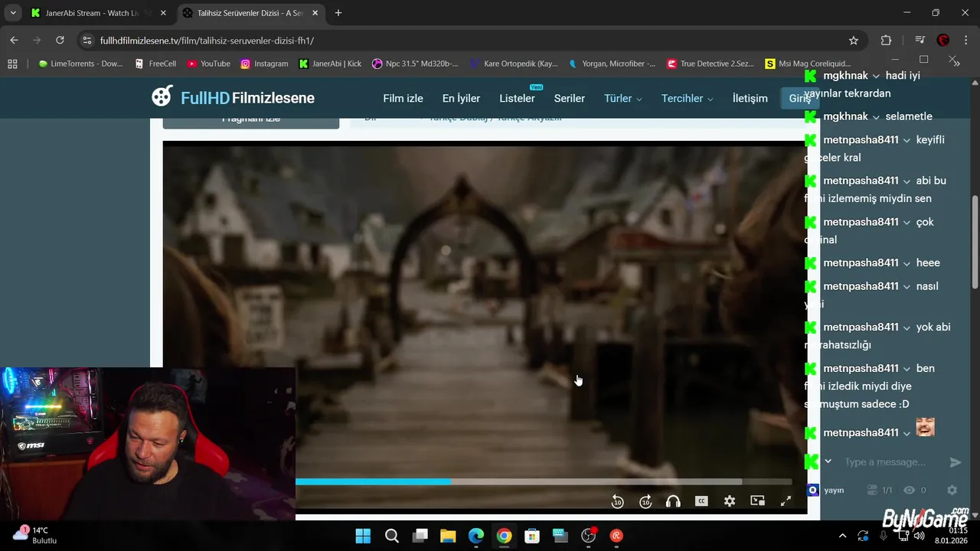Screen dimensions: 980x551
Task: Expand options for metnpasha8411 'heee' message
Action: coord(906,263)
